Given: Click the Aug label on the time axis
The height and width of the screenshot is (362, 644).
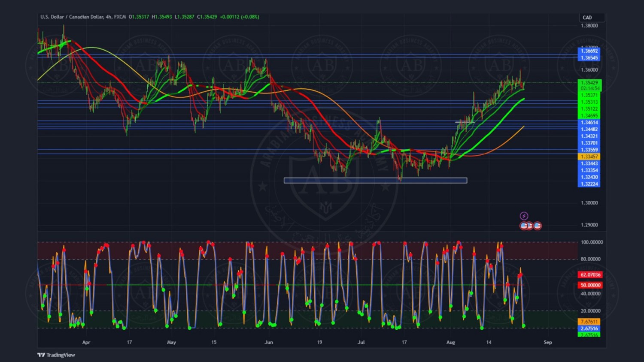Looking at the screenshot, I should (x=450, y=342).
